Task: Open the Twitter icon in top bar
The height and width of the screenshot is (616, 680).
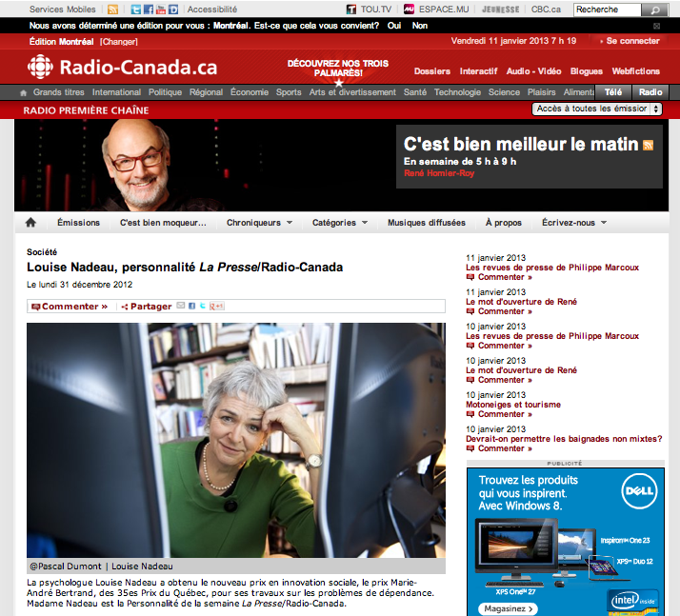Action: pyautogui.click(x=136, y=10)
